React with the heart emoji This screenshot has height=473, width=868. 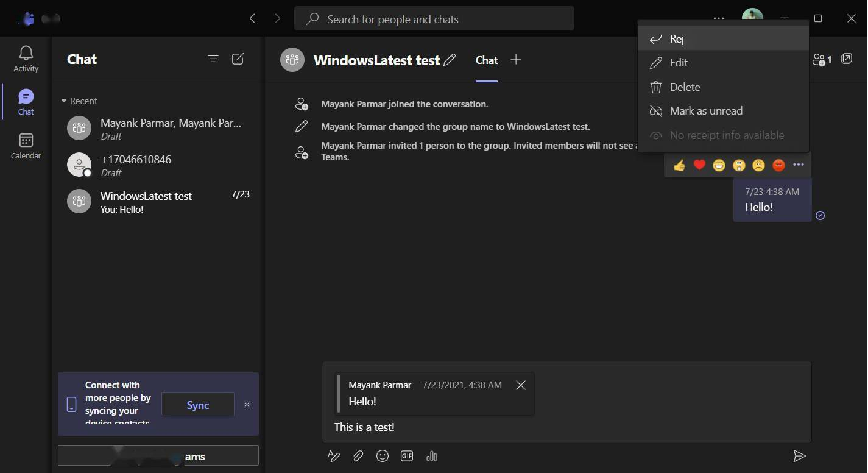[699, 165]
